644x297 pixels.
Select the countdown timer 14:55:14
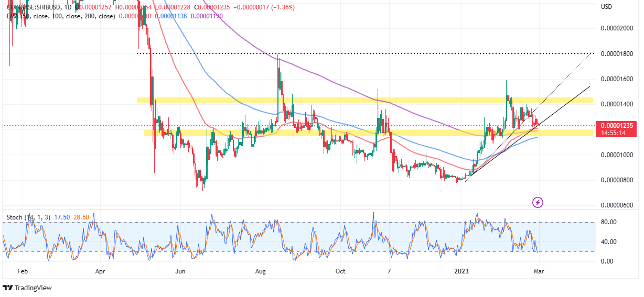tap(612, 133)
